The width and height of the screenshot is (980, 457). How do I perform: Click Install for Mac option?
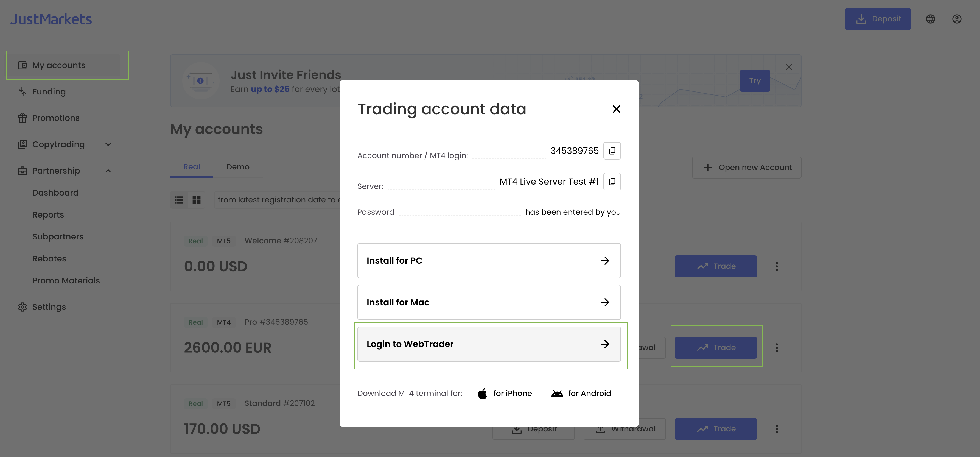click(x=489, y=302)
